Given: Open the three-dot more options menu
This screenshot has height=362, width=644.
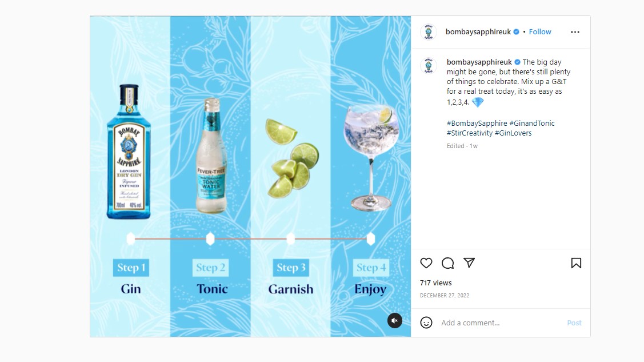Looking at the screenshot, I should [575, 32].
